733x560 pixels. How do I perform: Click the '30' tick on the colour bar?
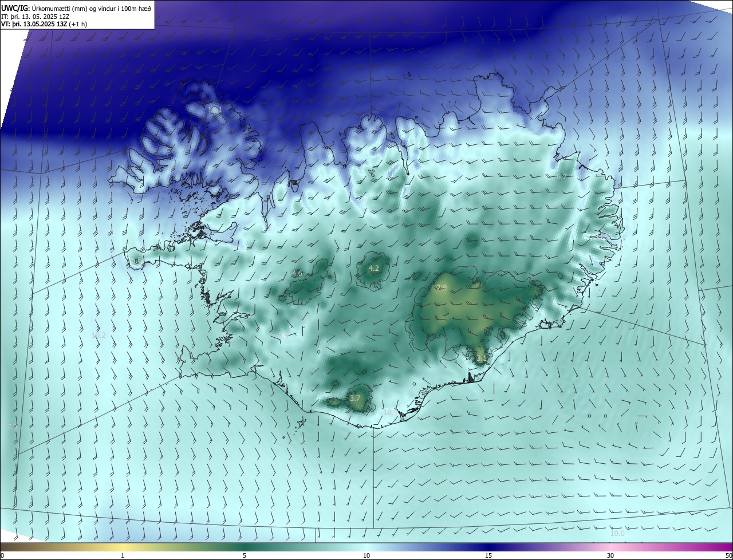click(x=610, y=555)
